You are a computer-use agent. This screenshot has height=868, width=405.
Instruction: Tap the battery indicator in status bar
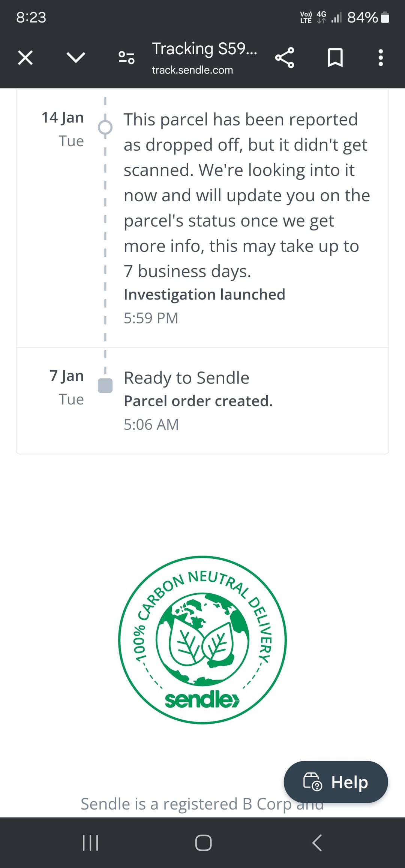tap(385, 17)
